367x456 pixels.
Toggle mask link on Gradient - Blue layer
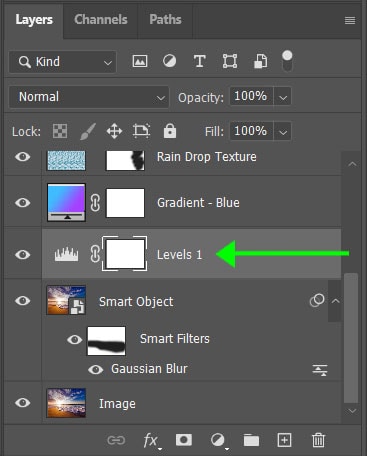tap(95, 203)
